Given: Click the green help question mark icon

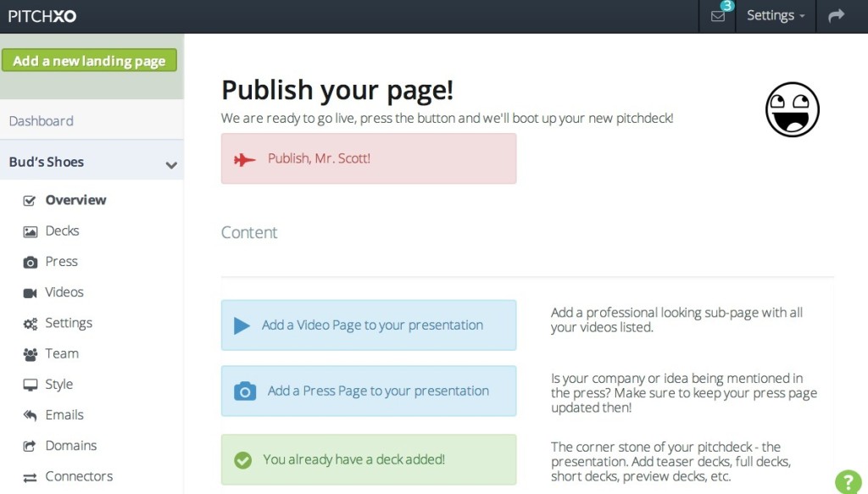Looking at the screenshot, I should [848, 482].
